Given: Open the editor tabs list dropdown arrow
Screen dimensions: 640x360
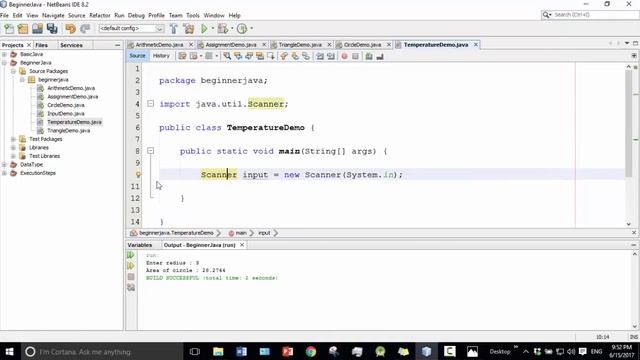Looking at the screenshot, I should point(627,43).
